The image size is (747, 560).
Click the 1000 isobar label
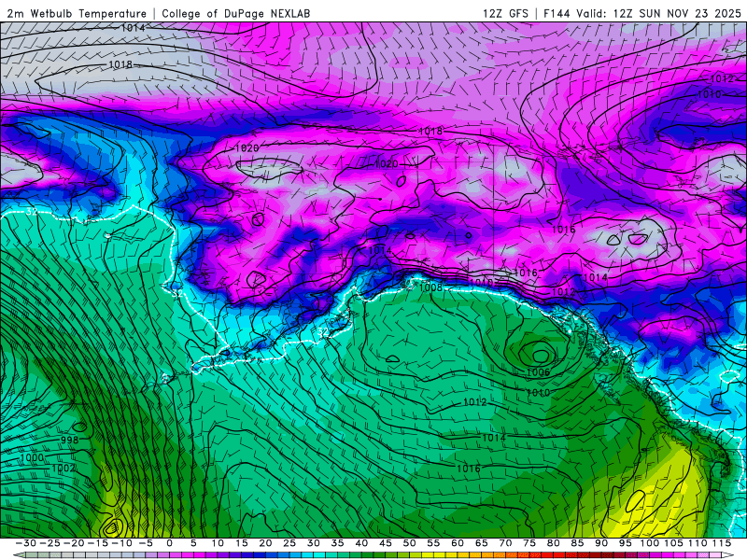click(x=32, y=457)
